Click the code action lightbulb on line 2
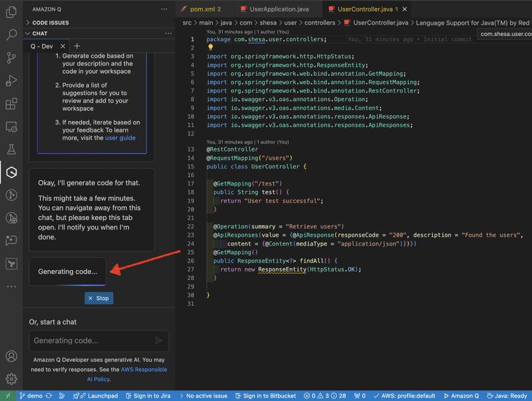Screen dimensions: 532x401 211,48
